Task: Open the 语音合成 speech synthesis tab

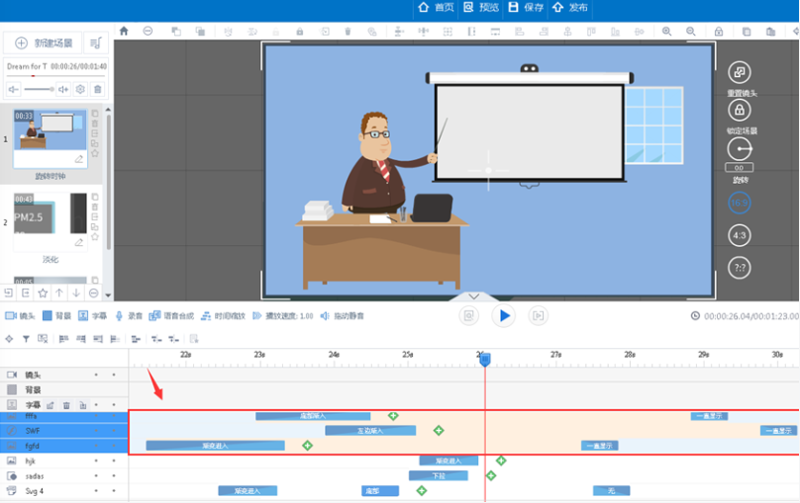Action: (x=171, y=316)
